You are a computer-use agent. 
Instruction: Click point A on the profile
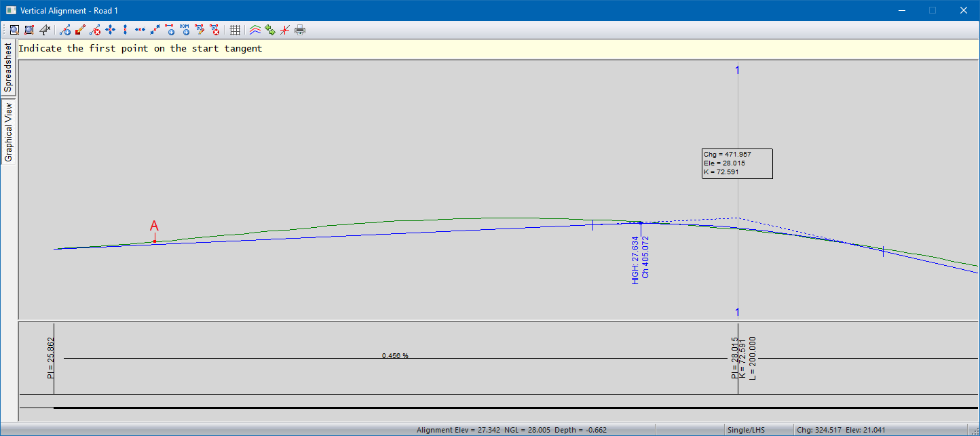click(x=155, y=241)
